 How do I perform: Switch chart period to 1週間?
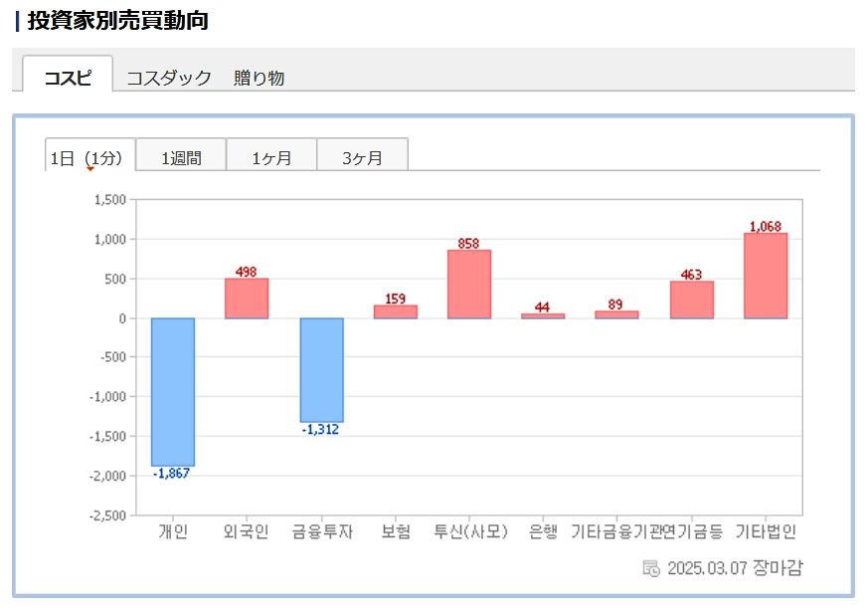[x=181, y=157]
